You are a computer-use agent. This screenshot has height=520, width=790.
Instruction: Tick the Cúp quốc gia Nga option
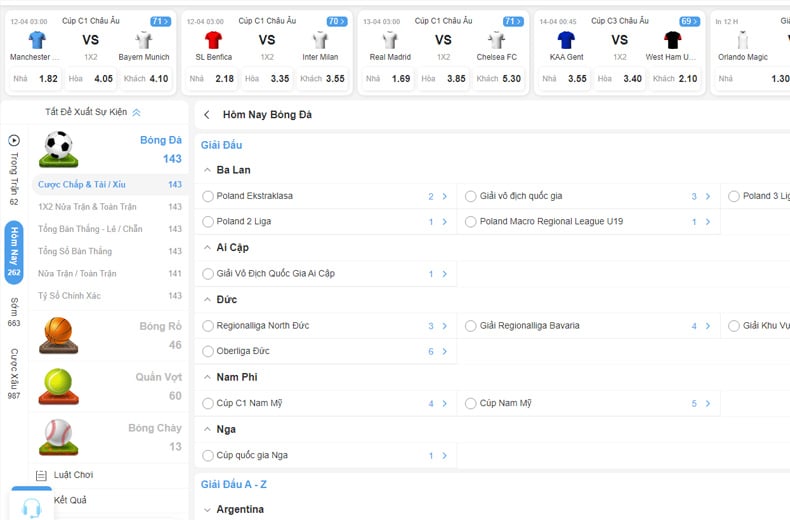tap(208, 455)
